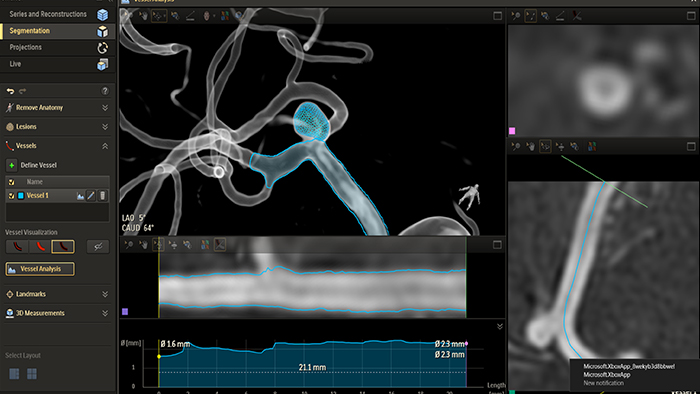Toggle the checkbox in the Name column header

pos(12,182)
